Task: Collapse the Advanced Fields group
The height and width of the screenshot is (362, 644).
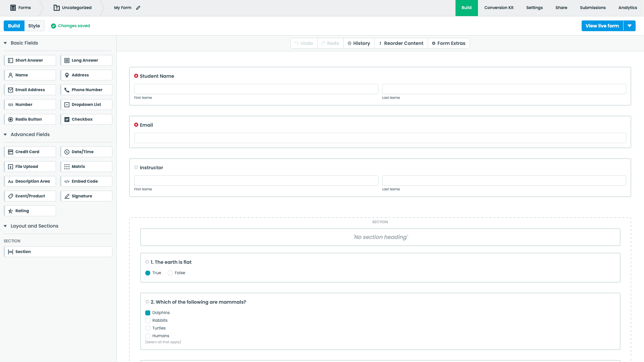Action: click(x=5, y=134)
